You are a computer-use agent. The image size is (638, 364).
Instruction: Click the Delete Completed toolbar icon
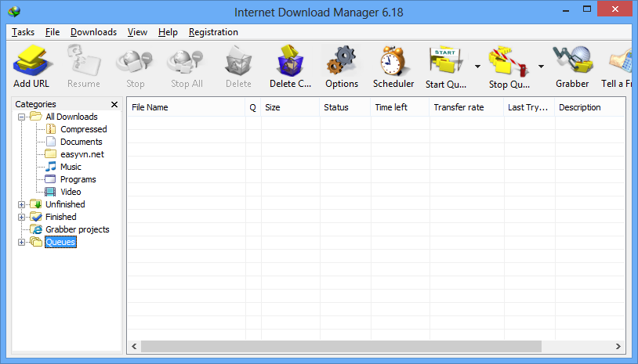(290, 61)
